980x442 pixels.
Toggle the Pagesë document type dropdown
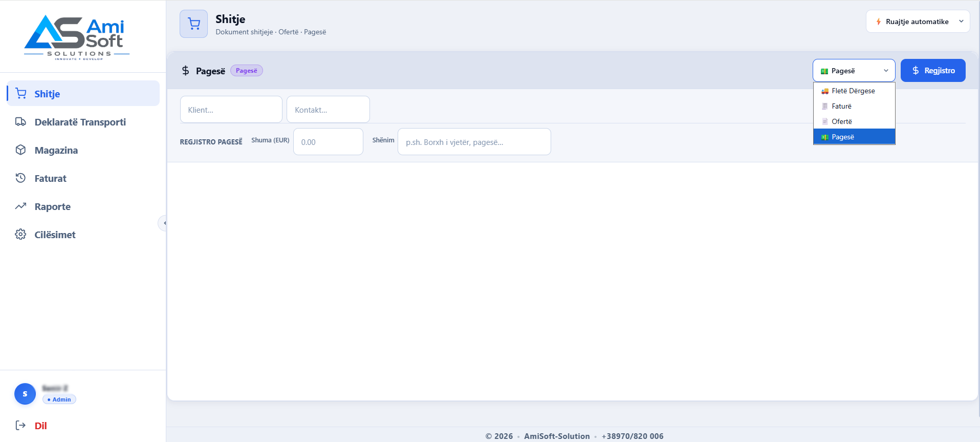click(854, 71)
